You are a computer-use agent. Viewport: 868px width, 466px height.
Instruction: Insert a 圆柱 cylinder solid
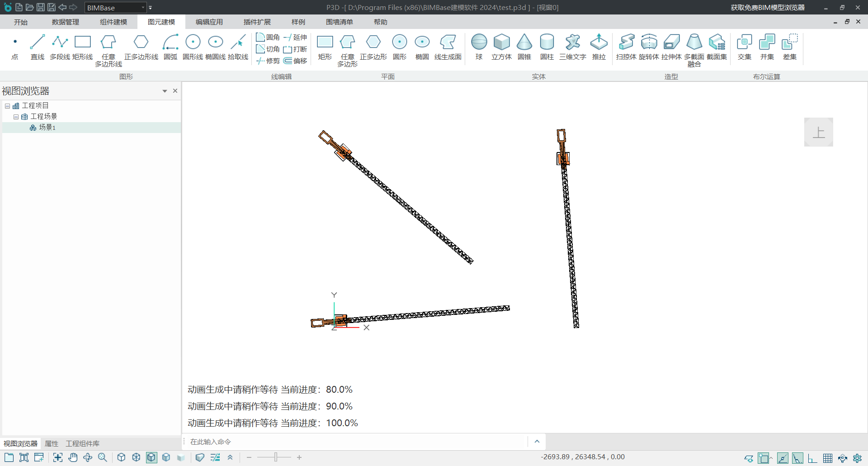(547, 47)
